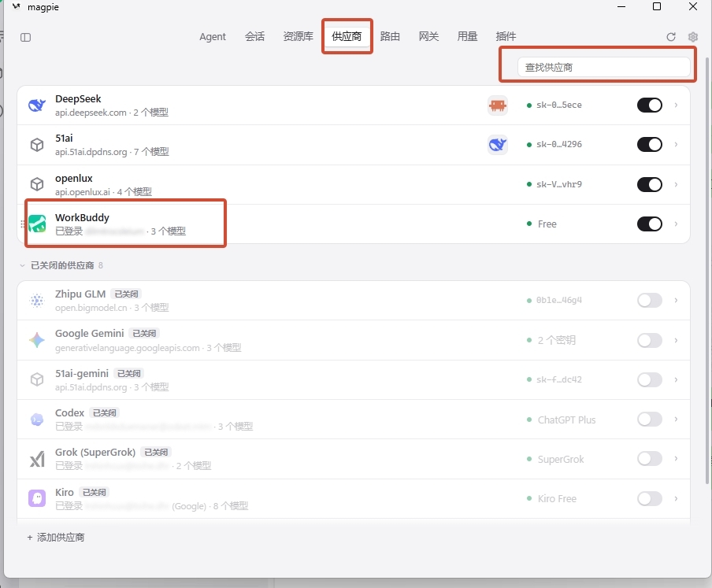Expand DeepSeek details with its chevron
Viewport: 712px width, 588px height.
(x=676, y=105)
